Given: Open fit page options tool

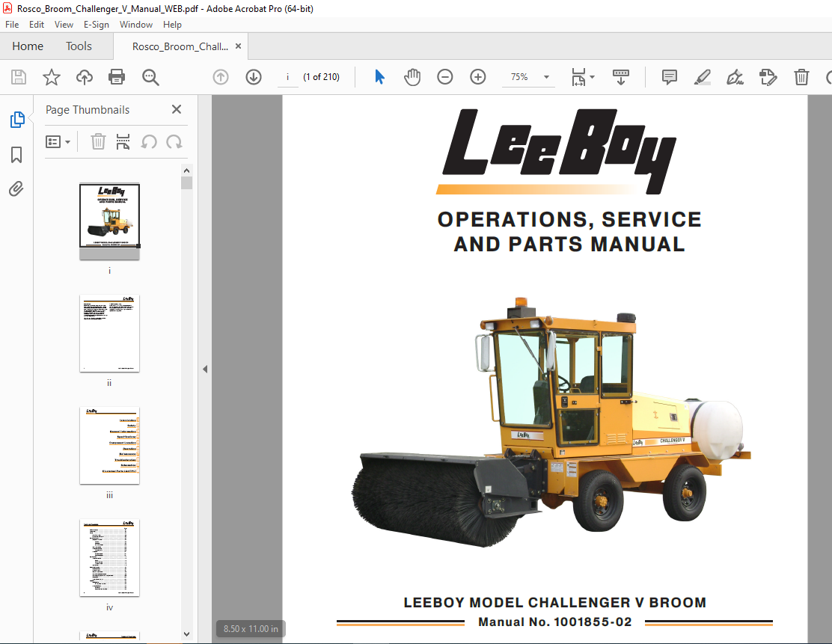Looking at the screenshot, I should (x=578, y=77).
